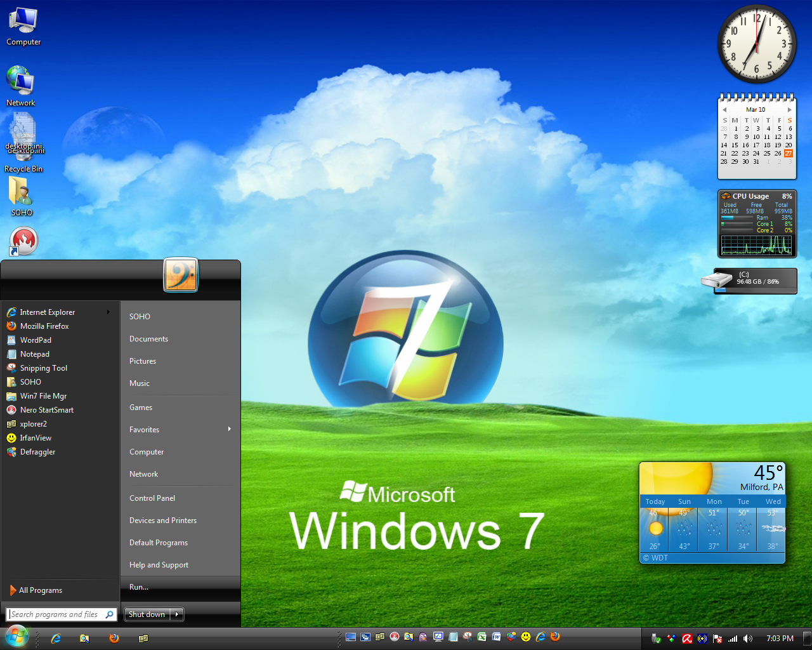
Task: Click the Start orb button
Action: (16, 637)
